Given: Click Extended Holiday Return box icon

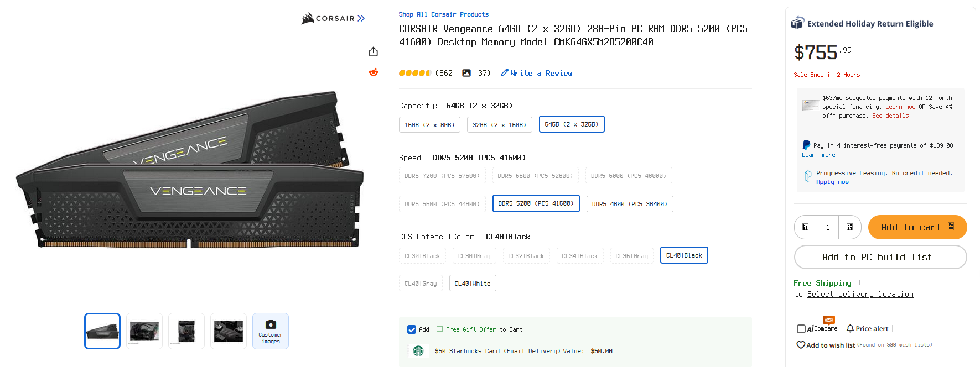Looking at the screenshot, I should pyautogui.click(x=797, y=23).
